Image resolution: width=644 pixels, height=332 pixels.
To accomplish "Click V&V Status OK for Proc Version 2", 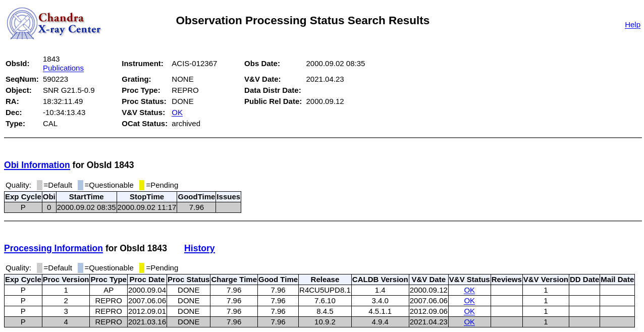I will (469, 301).
